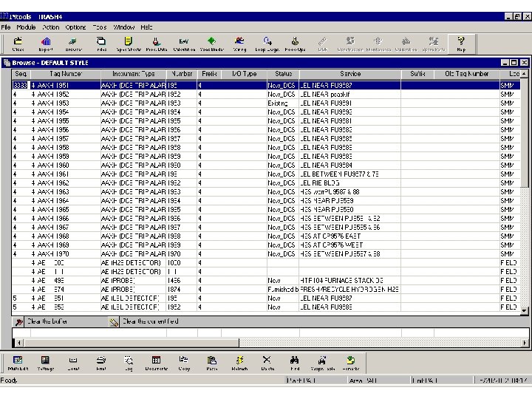This screenshot has height=399, width=532.
Task: Click the Log icon
Action: (129, 363)
